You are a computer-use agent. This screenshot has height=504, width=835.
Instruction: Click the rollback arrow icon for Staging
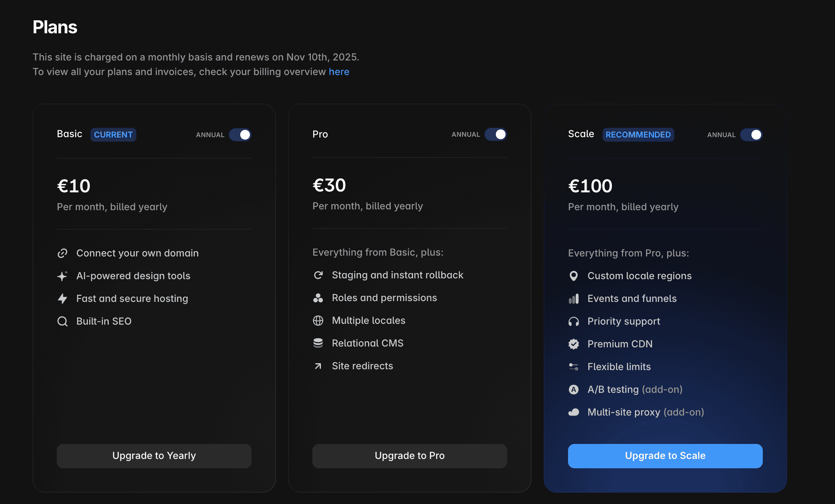(318, 275)
